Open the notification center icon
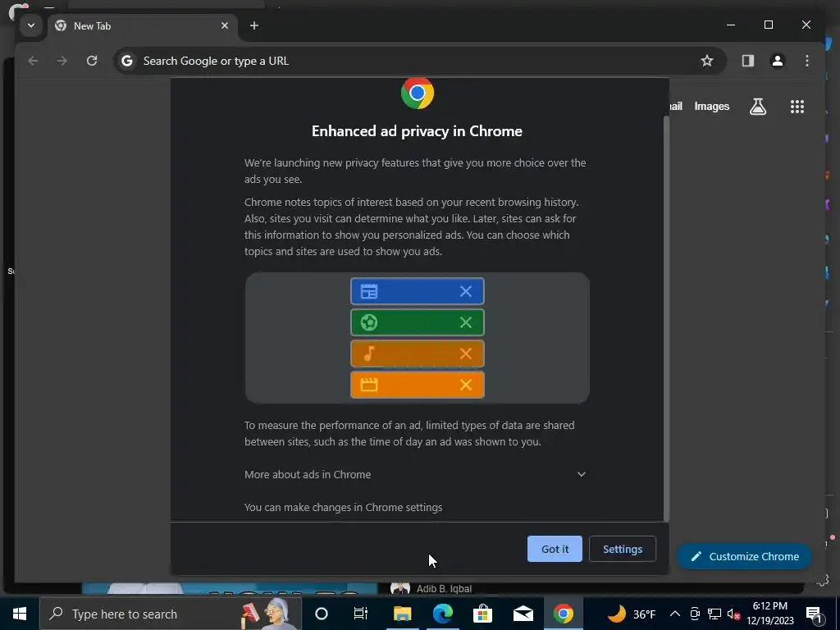Viewport: 840px width, 630px height. point(815,614)
